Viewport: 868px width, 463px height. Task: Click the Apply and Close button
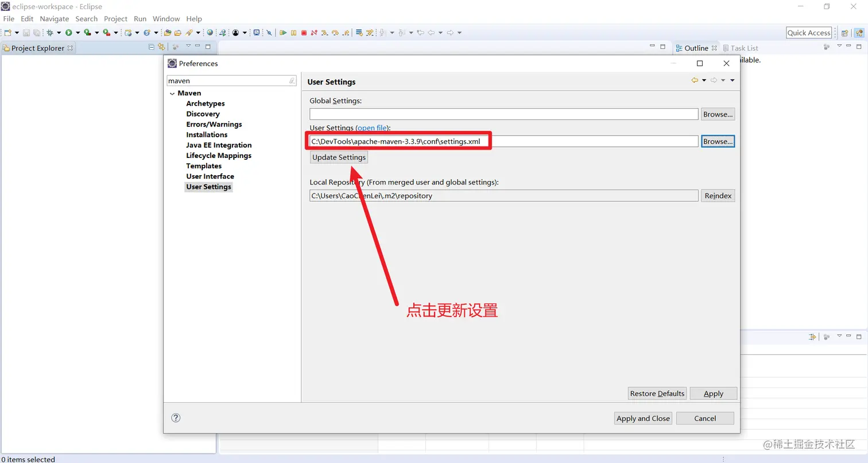pos(643,418)
